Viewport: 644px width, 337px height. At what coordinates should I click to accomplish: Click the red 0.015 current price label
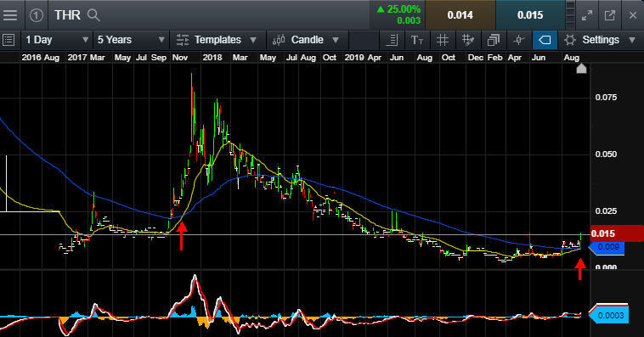616,233
